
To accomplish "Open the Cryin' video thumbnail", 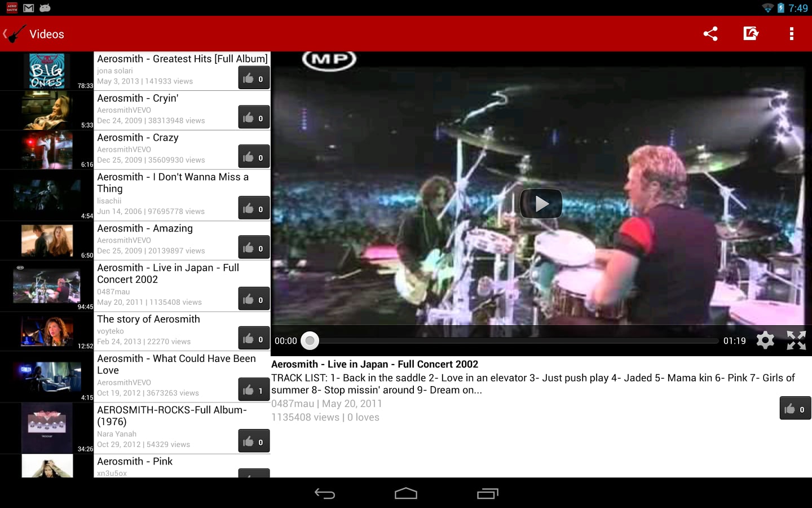I will click(x=47, y=111).
